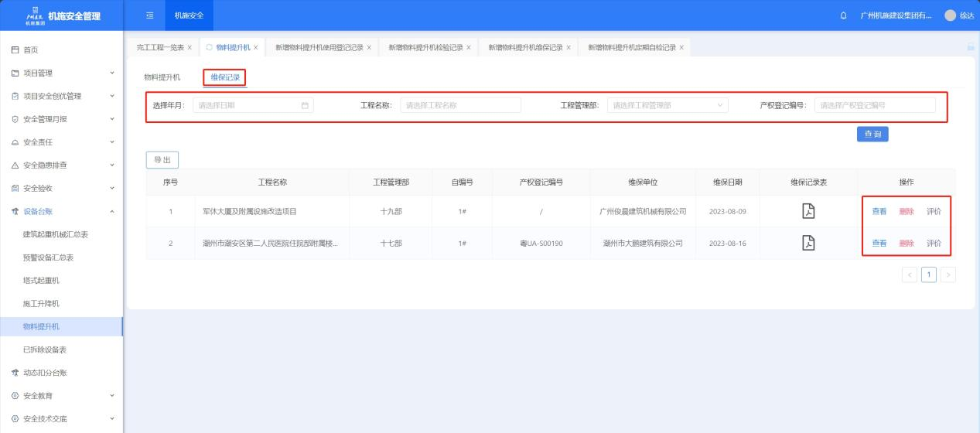Toggle sidebar collapse menu icon

point(150,16)
